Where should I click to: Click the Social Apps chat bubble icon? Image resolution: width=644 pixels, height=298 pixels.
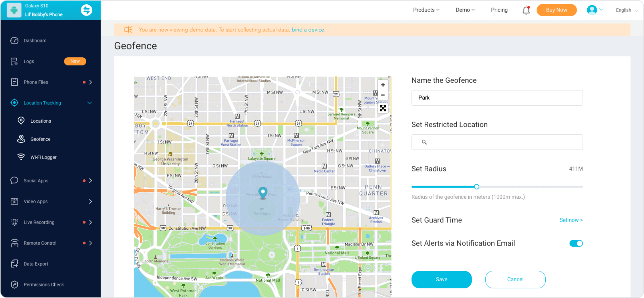click(x=14, y=181)
